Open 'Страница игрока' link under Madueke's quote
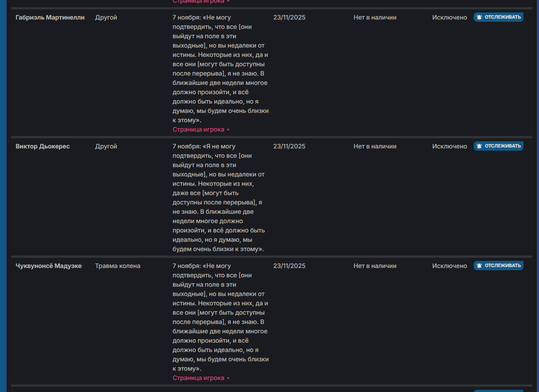Viewport: 539px width, 392px height. pos(198,378)
